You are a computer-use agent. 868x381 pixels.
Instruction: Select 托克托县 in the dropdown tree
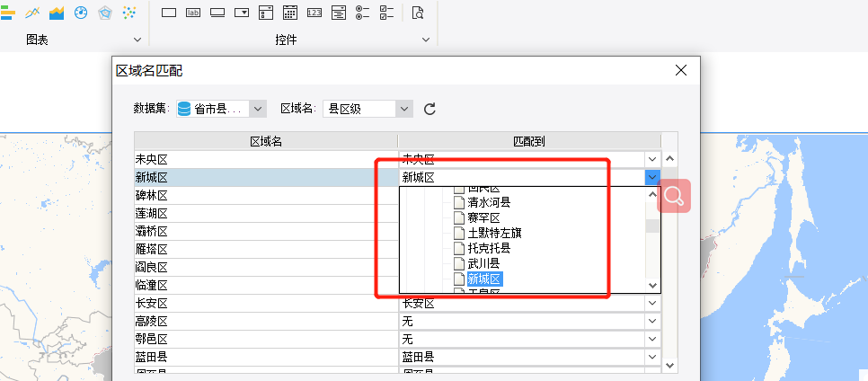pyautogui.click(x=489, y=247)
